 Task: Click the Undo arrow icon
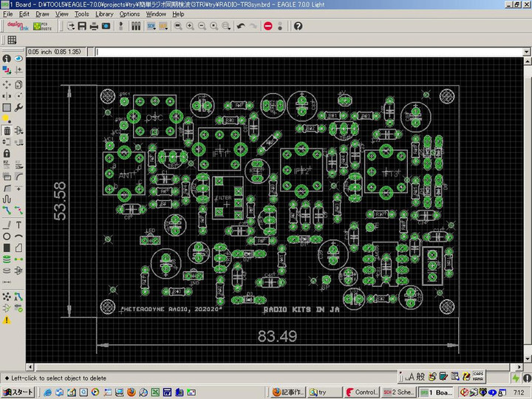point(240,26)
